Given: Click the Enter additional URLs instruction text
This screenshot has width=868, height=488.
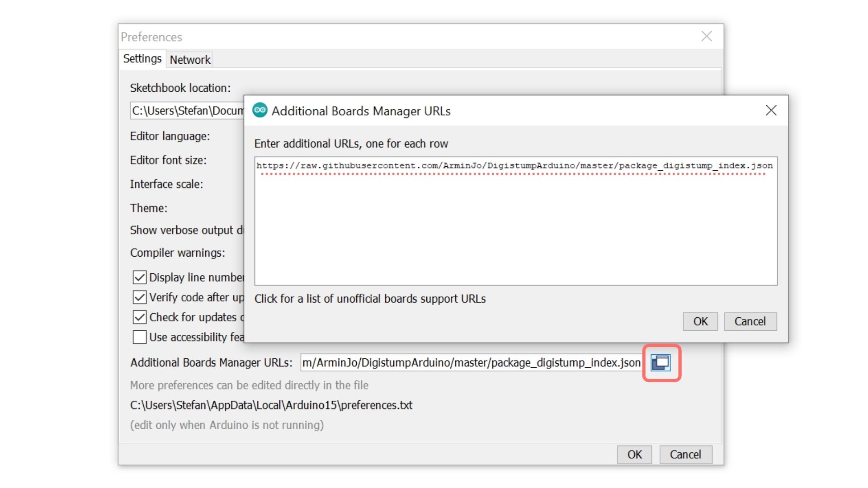Looking at the screenshot, I should [351, 144].
